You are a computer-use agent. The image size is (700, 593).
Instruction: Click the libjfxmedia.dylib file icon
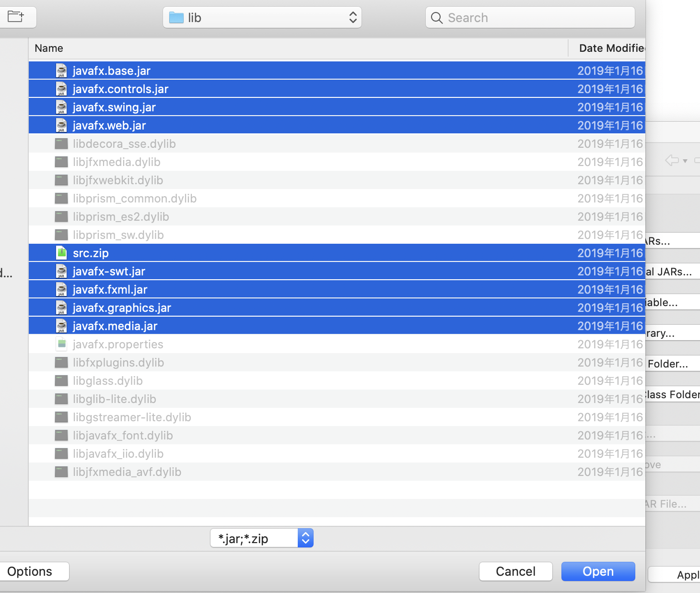coord(61,162)
